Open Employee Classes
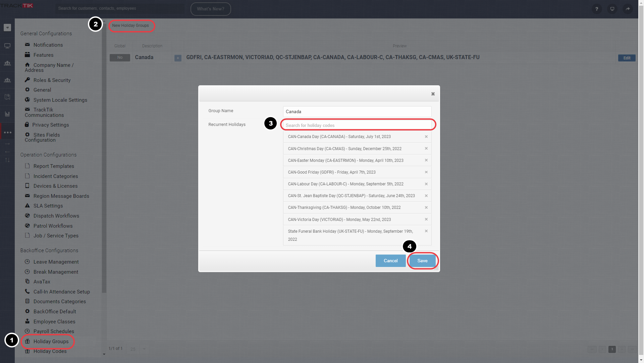This screenshot has width=644, height=363. [54, 322]
